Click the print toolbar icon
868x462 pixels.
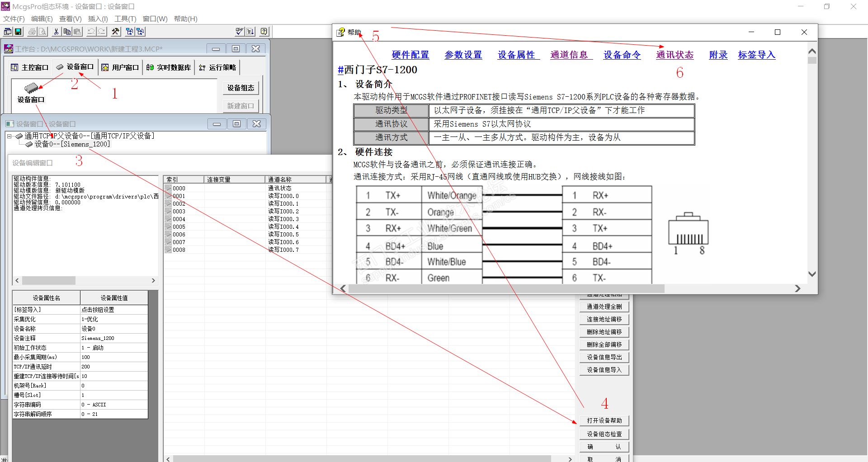32,31
